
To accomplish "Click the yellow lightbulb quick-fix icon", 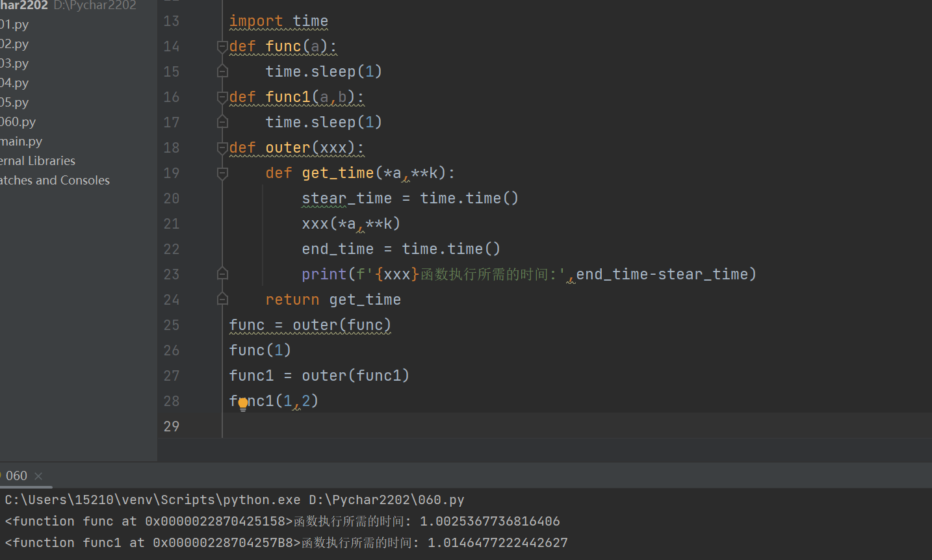I will (243, 404).
